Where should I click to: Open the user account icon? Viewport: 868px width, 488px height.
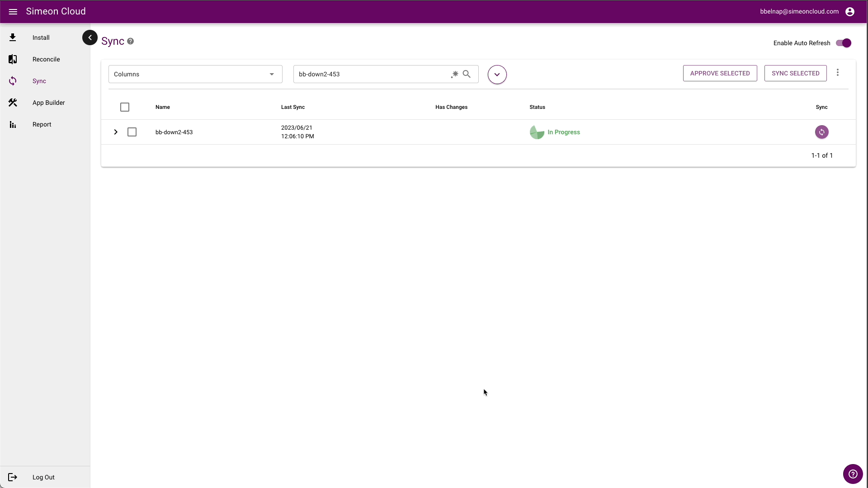pyautogui.click(x=850, y=11)
